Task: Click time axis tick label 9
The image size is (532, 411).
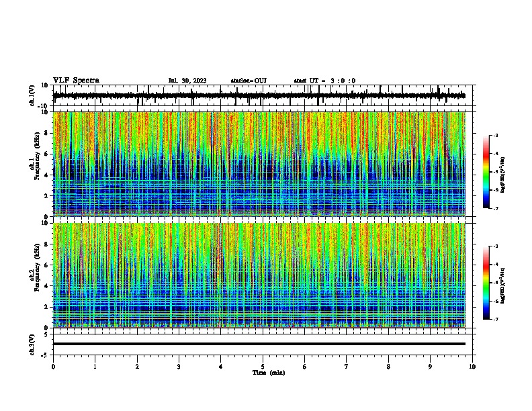Action: click(430, 367)
